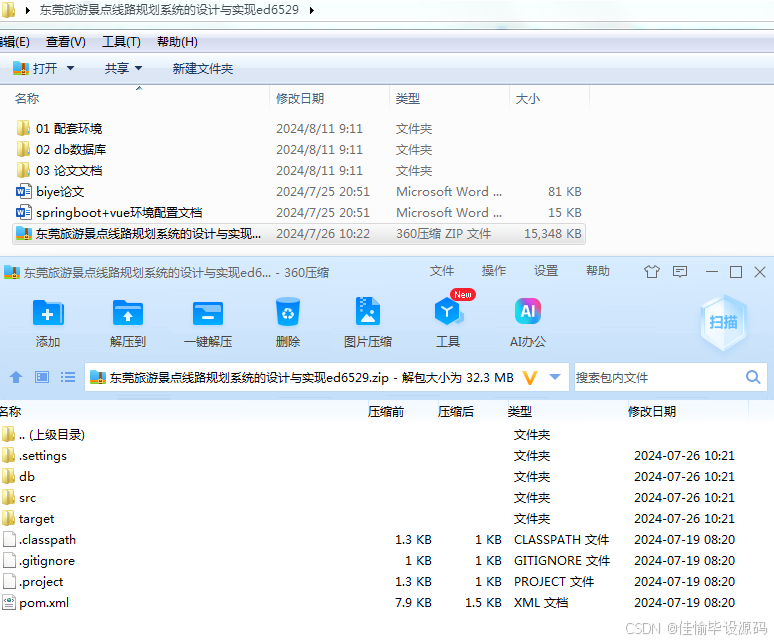Open the 文件 menu in 360压缩
The height and width of the screenshot is (642, 774).
442,271
